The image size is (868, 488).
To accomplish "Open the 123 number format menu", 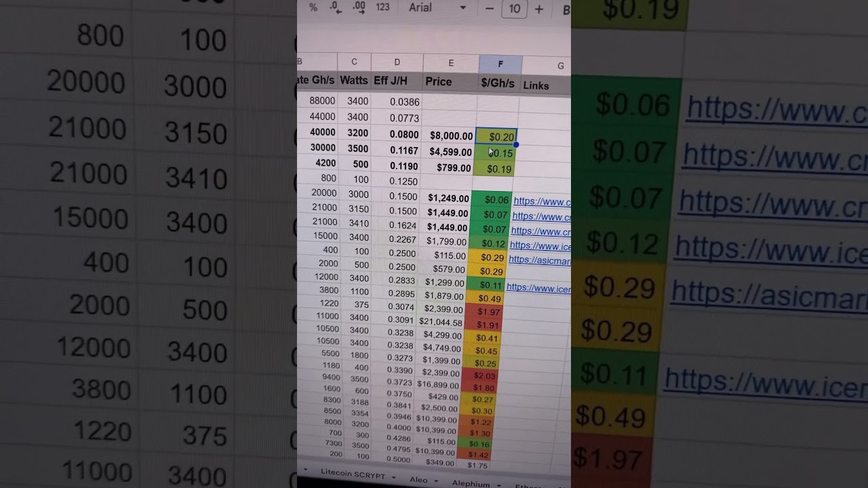I will click(x=382, y=7).
